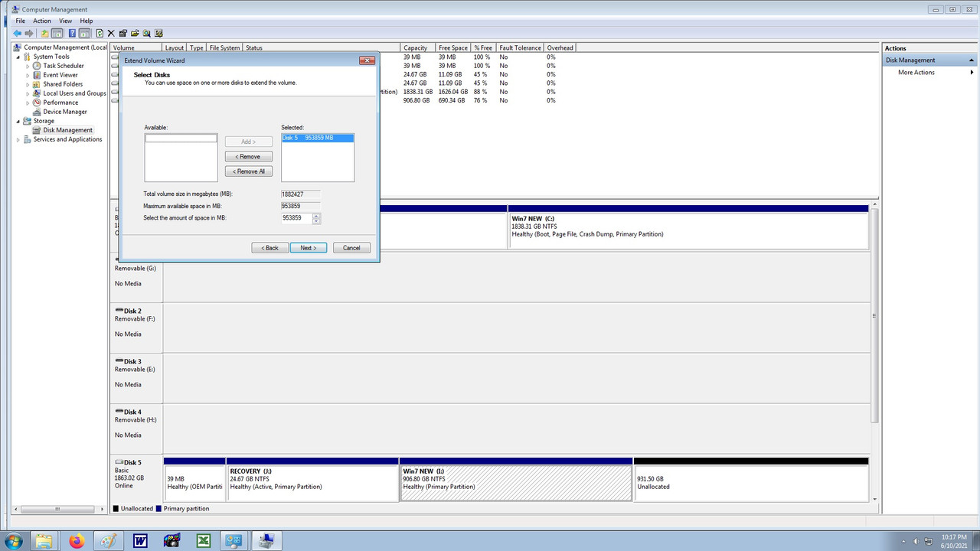Collapse the Disk Management actions section

(x=971, y=60)
